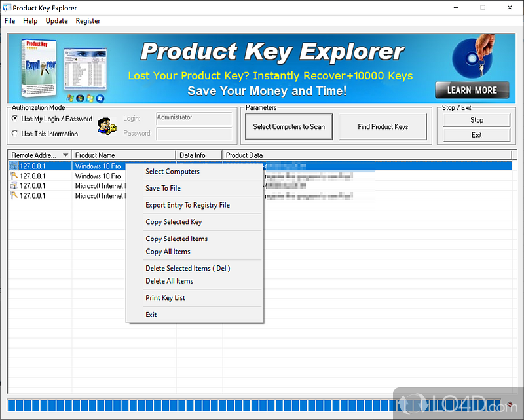
Task: Choose Copy Selected Items
Action: [x=195, y=239]
